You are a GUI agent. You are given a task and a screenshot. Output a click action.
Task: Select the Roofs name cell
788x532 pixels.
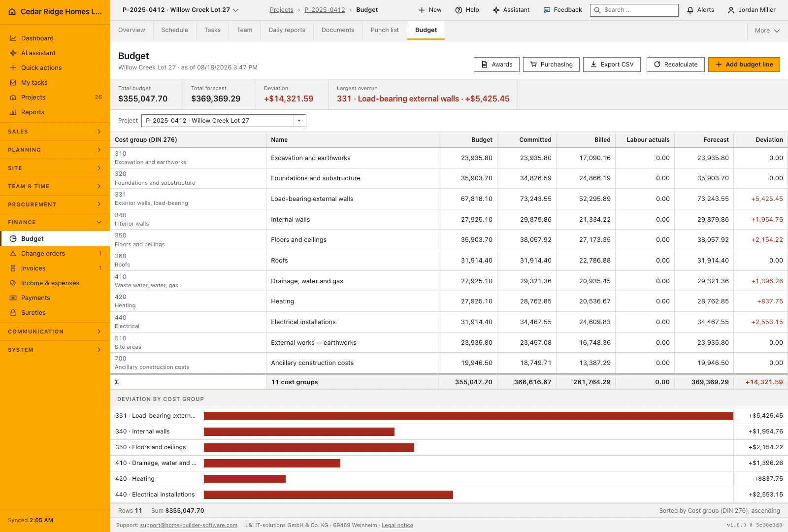click(x=352, y=261)
